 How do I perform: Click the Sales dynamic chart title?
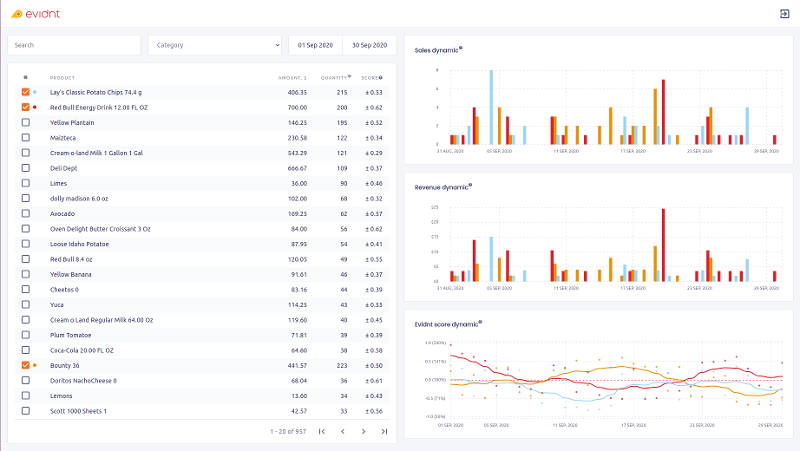coord(436,50)
